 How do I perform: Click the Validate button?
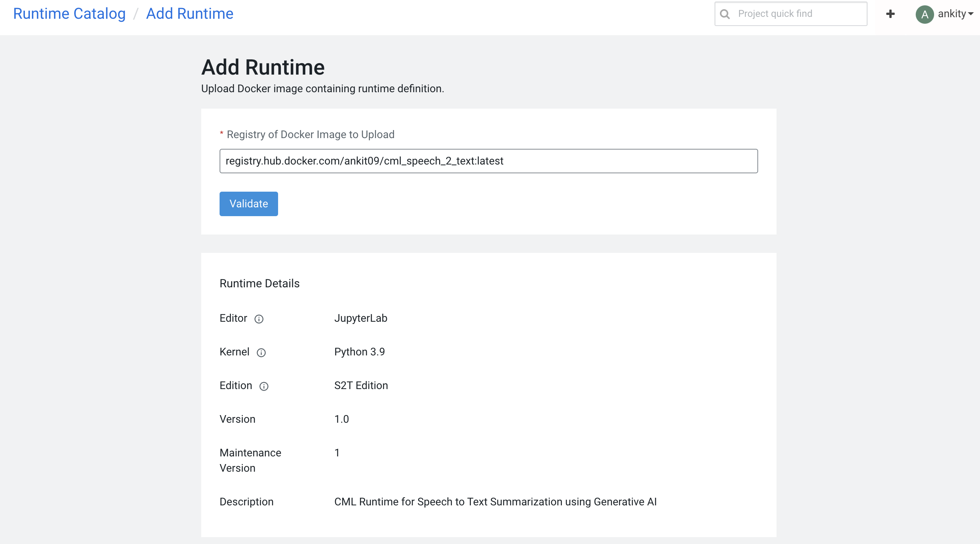(249, 204)
